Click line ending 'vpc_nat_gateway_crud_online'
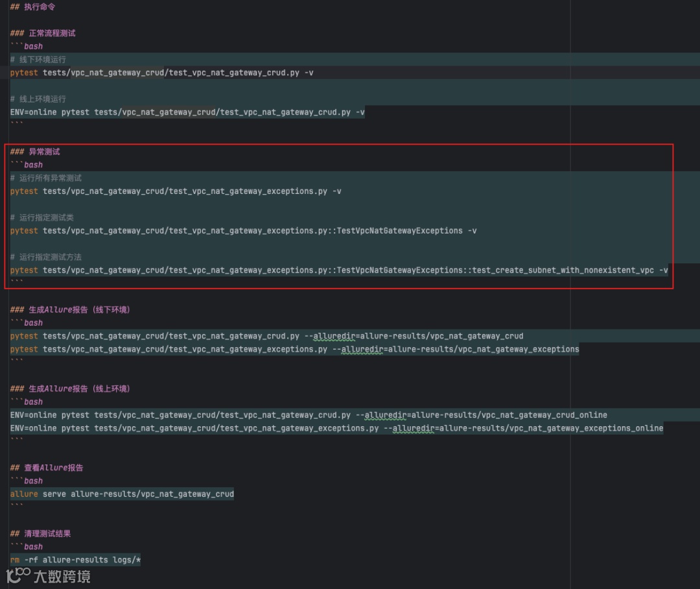Image resolution: width=700 pixels, height=589 pixels. point(309,415)
